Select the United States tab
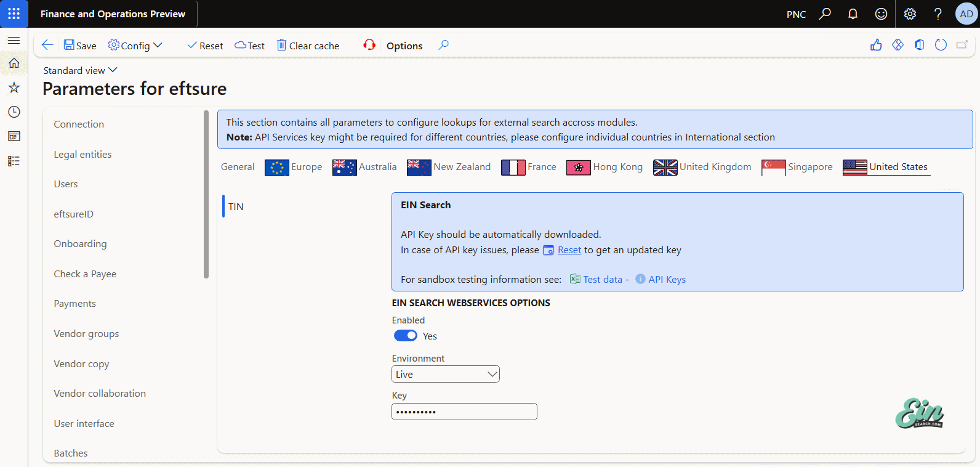Screen dimensions: 980x467 click(886, 167)
